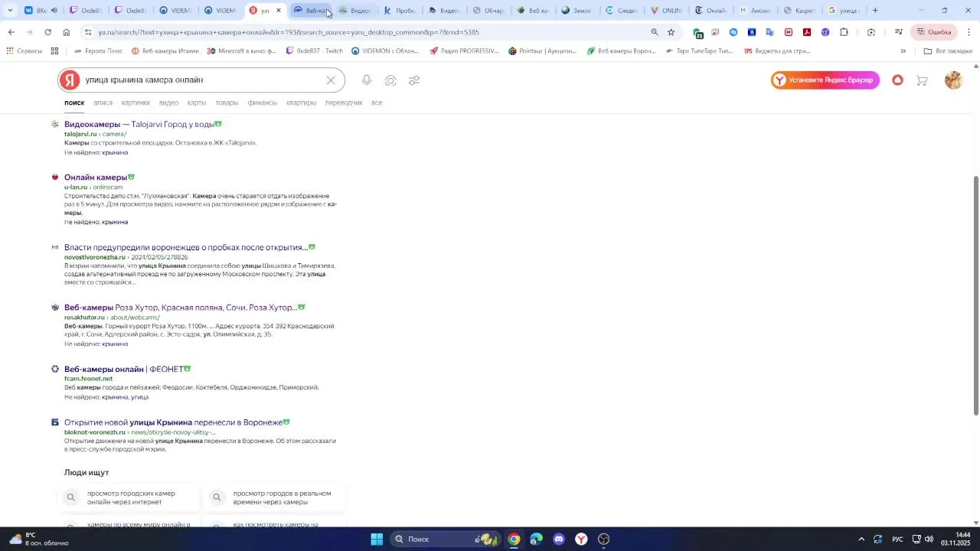This screenshot has height=551, width=980.
Task: Click the Windows taskbar search box
Action: coord(444,540)
